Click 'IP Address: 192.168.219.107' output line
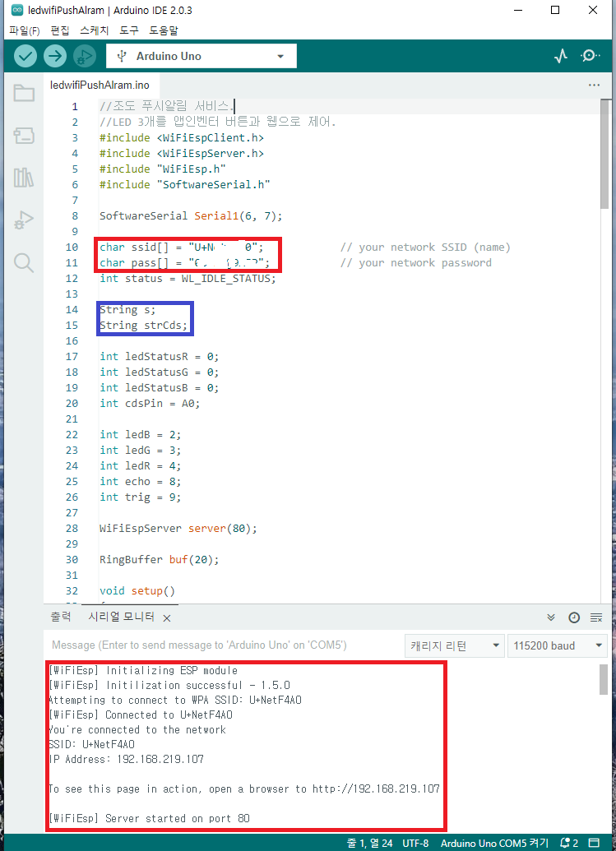Viewport: 616px width, 851px height. [x=127, y=759]
